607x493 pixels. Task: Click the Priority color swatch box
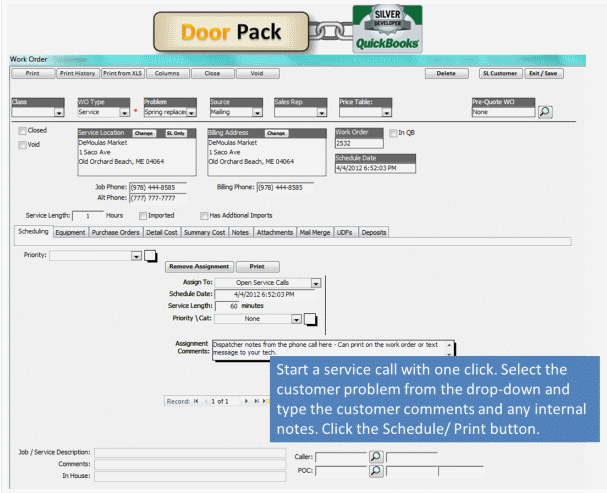point(150,256)
